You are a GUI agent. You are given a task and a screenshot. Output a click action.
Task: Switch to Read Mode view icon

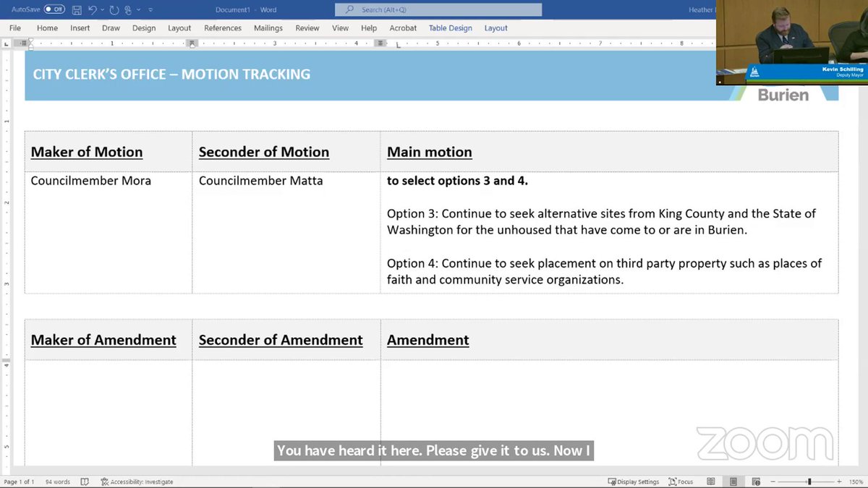click(711, 481)
